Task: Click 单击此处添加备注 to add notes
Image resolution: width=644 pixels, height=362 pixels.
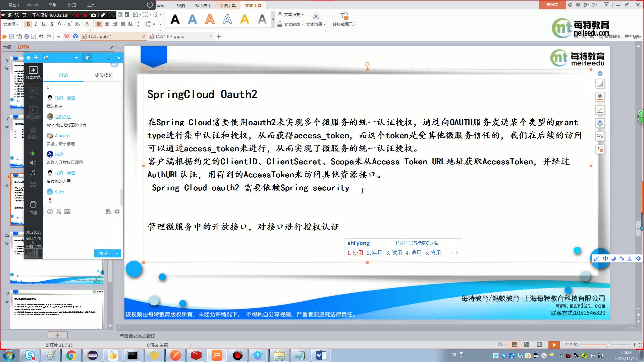Action: (138, 336)
